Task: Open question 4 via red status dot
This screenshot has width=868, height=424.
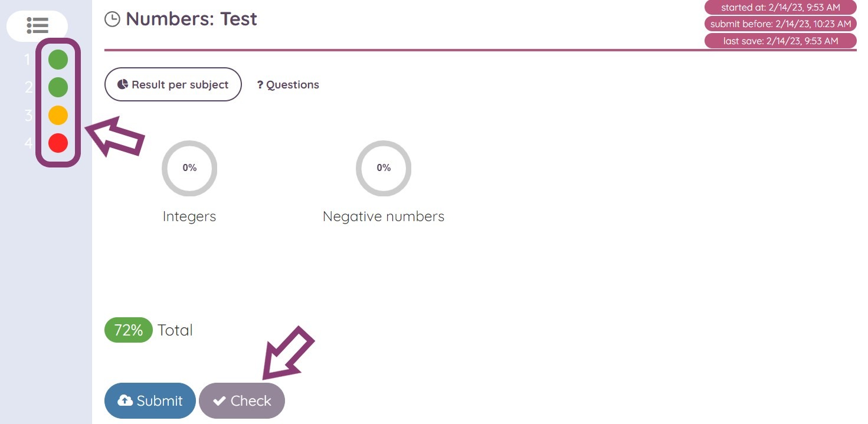Action: [57, 143]
